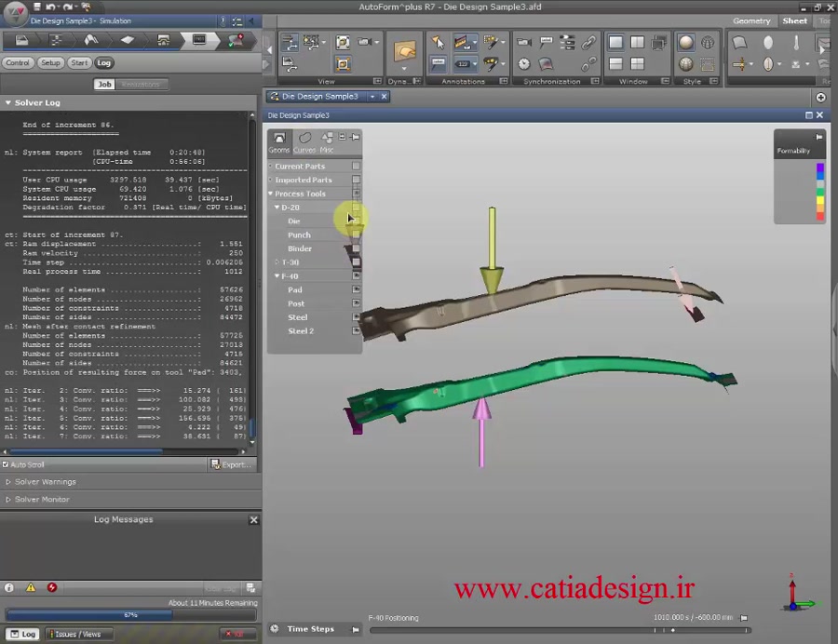Select the process plan stage icon
The height and width of the screenshot is (644, 838).
pyautogui.click(x=56, y=41)
